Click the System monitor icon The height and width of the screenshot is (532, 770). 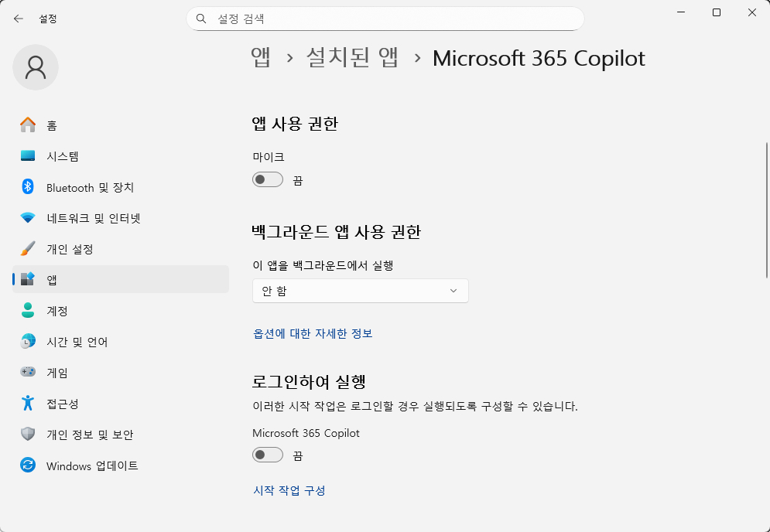pos(28,156)
